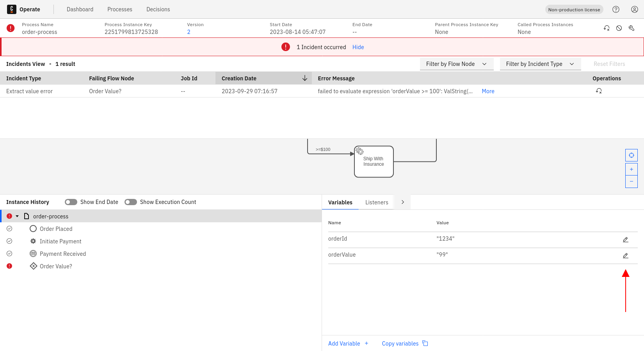Screen dimensions: 644x351
Task: Collapse the order-process tree node
Action: tap(17, 216)
